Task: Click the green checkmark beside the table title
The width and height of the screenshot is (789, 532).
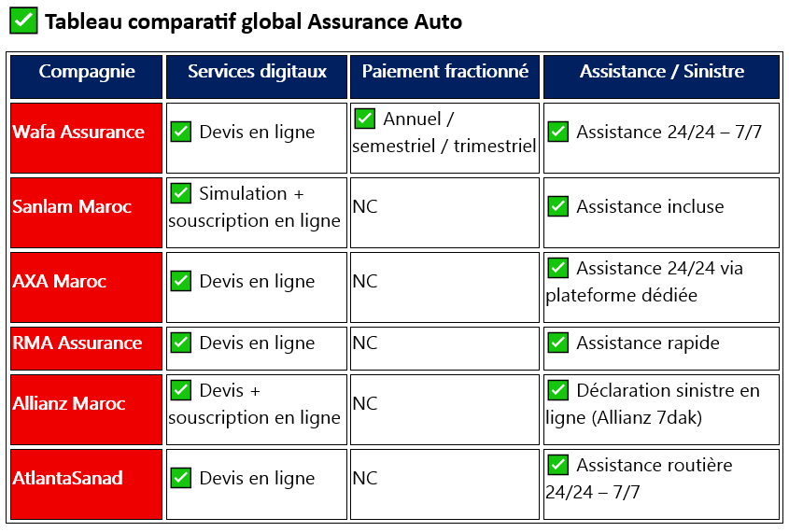Action: click(x=25, y=20)
